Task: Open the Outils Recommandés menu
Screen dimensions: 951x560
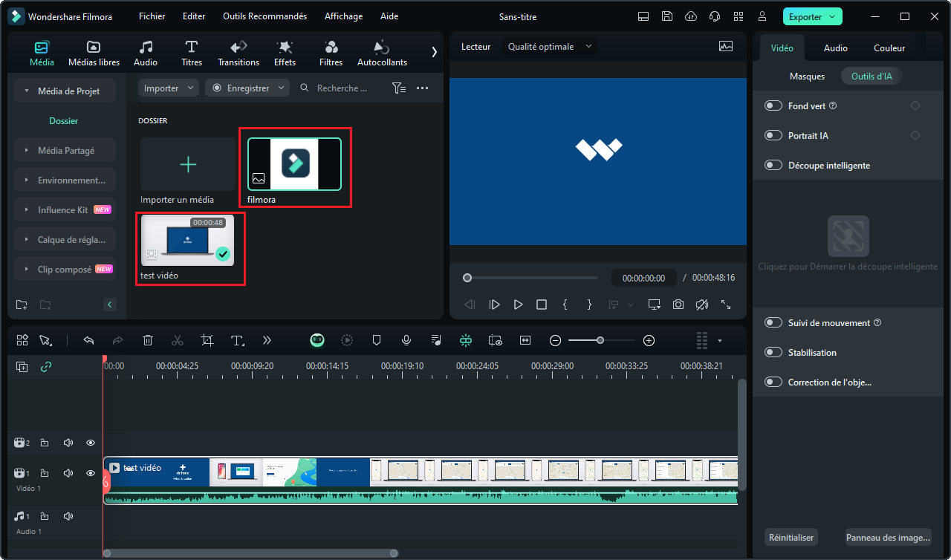Action: coord(264,16)
